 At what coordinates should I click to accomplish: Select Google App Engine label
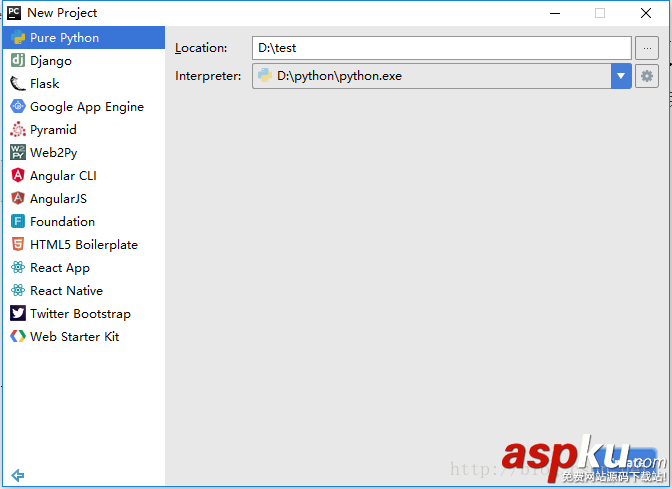[x=87, y=107]
